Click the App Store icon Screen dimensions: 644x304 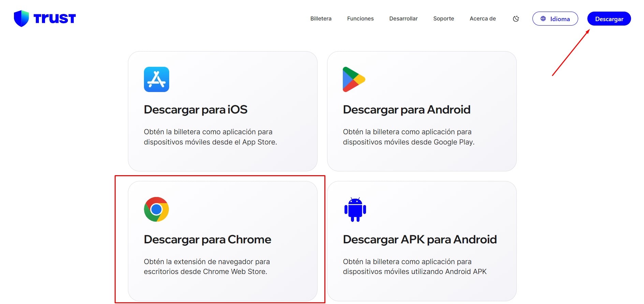click(x=157, y=79)
